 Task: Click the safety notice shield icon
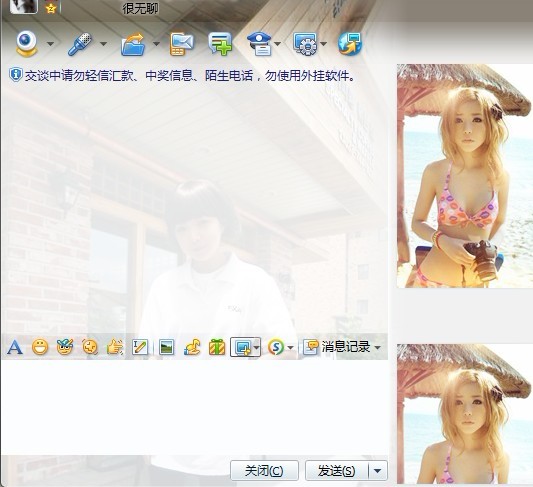point(16,75)
